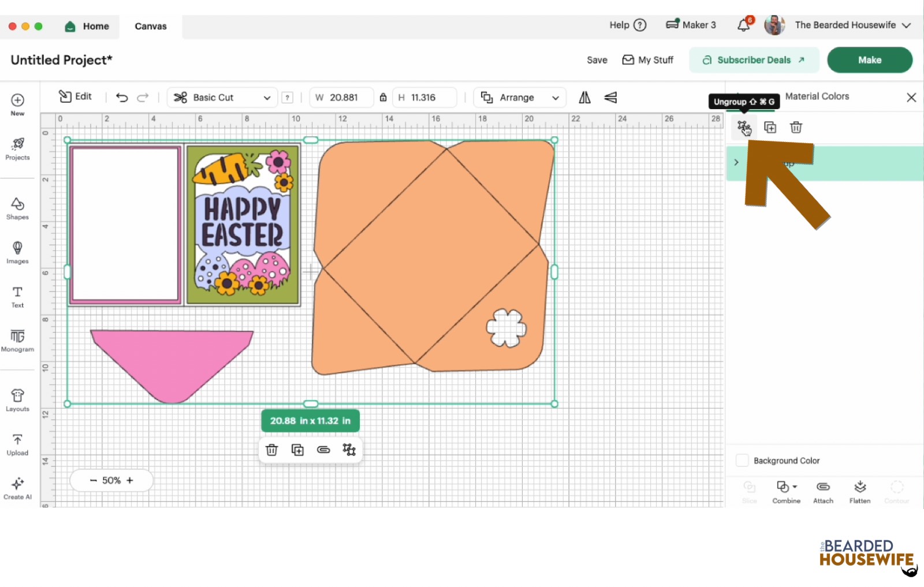Open the Combine dropdown menu
The height and width of the screenshot is (587, 924).
pyautogui.click(x=787, y=492)
